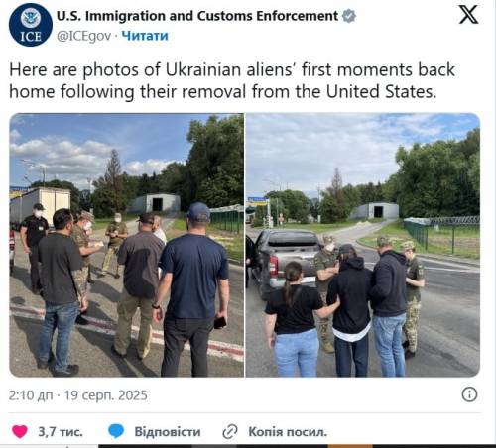This screenshot has height=448, width=496.
Task: Follow account via Читати link
Action: [145, 36]
